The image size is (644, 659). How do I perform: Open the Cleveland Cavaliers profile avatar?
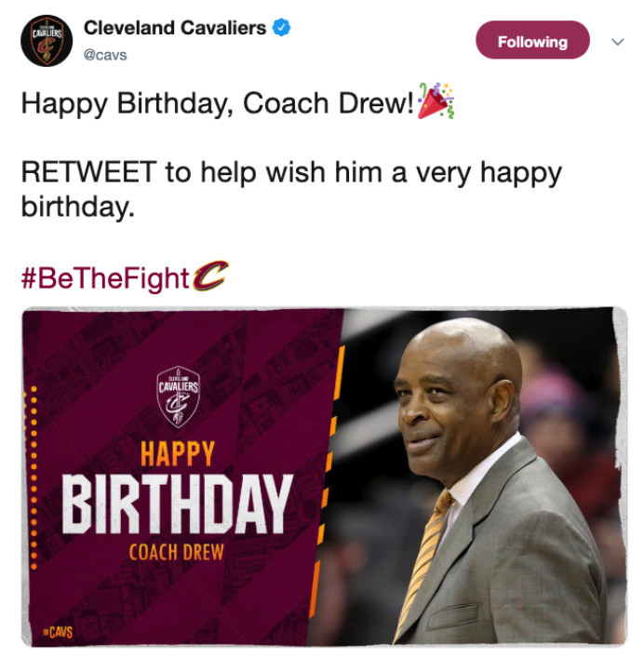tap(47, 41)
